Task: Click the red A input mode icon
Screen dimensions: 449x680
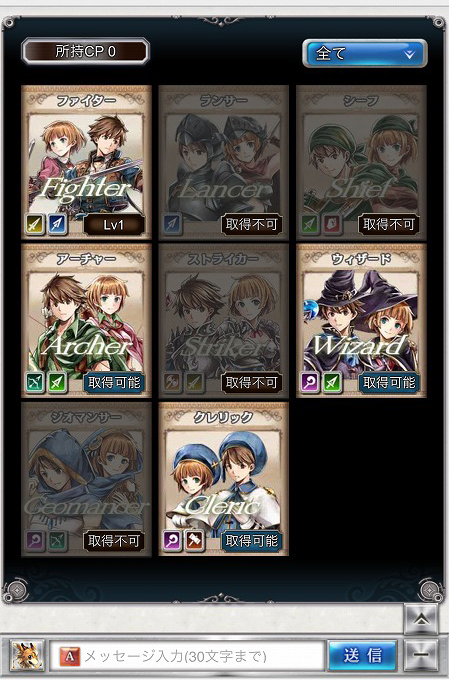Action: click(69, 656)
